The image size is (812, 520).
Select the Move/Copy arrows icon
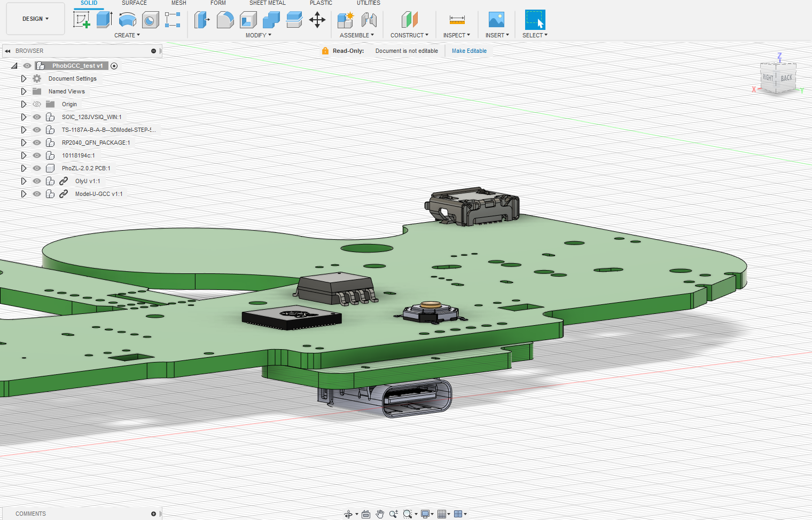[317, 20]
